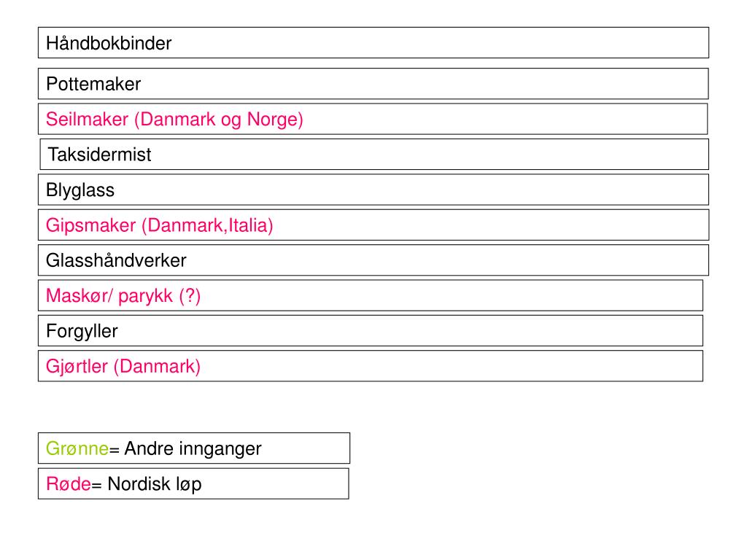Select the Glasshåndverker box

pos(373,260)
